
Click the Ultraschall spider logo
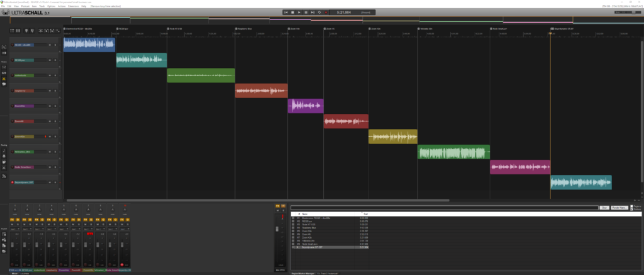[5, 13]
